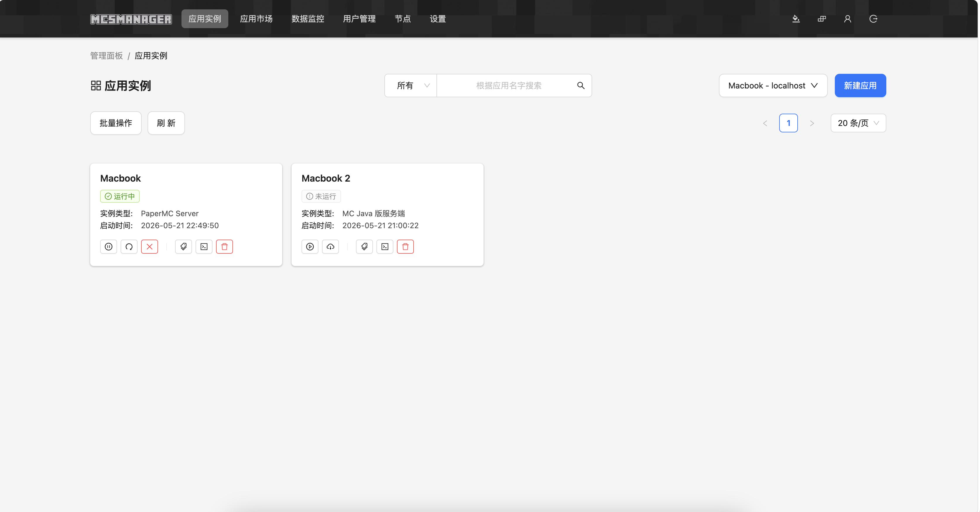This screenshot has height=512, width=980.
Task: Open the theme paint bucket icon in the header
Action: click(x=796, y=19)
